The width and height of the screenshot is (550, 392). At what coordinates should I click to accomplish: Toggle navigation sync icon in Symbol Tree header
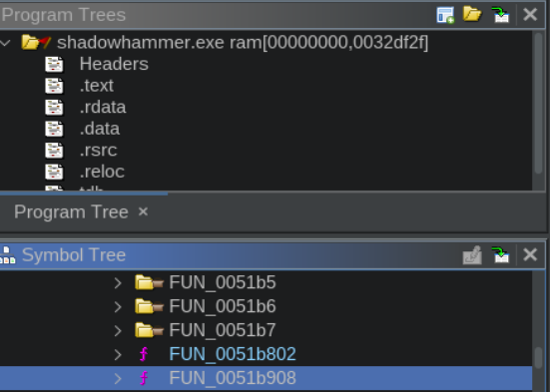pos(500,255)
